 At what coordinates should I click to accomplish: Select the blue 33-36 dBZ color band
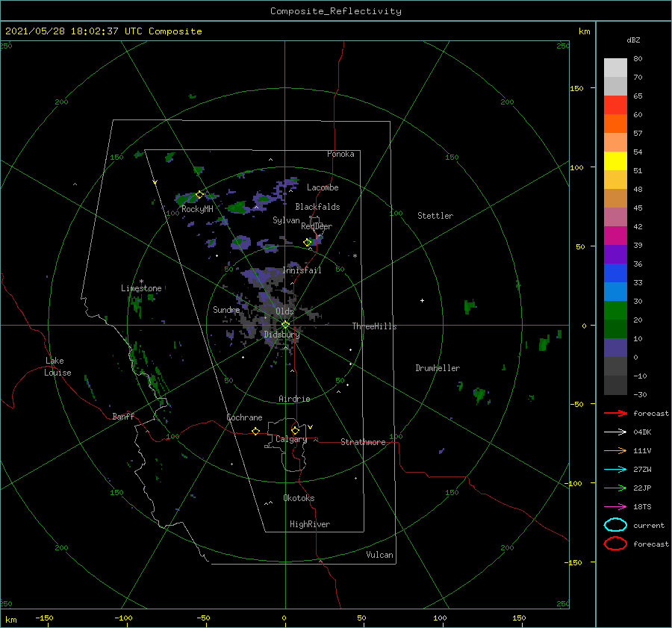point(615,273)
